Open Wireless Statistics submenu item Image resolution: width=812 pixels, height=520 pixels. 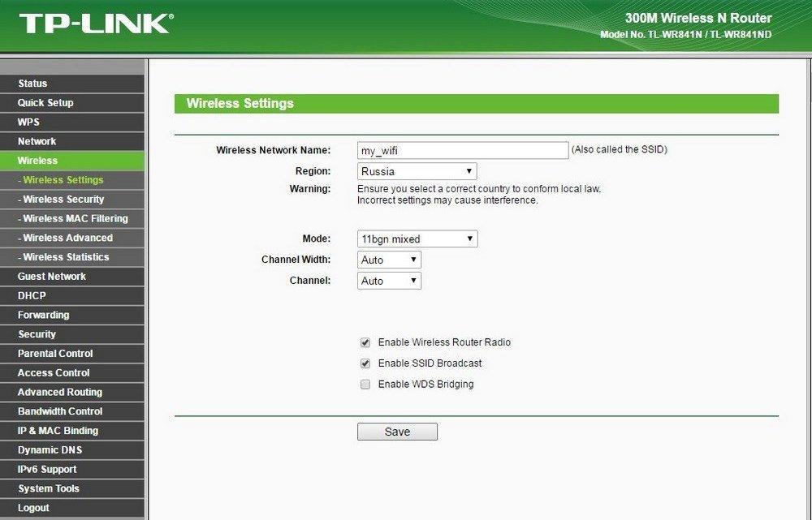pyautogui.click(x=72, y=257)
